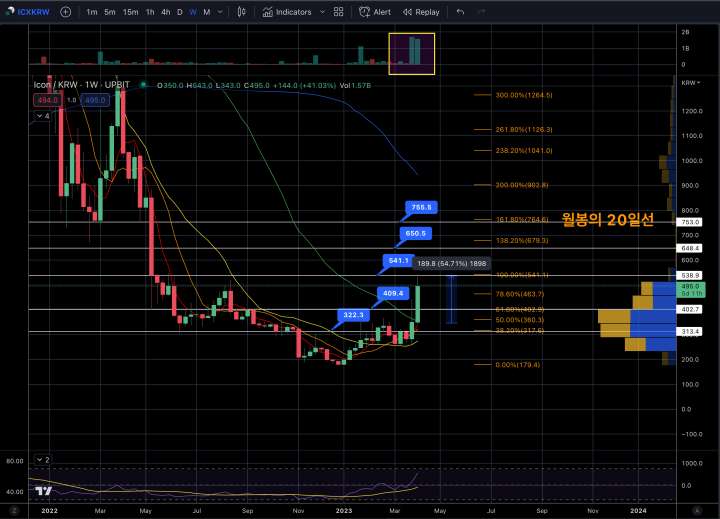The height and width of the screenshot is (519, 720).
Task: Click the compare or add symbol plus icon
Action: [x=66, y=12]
